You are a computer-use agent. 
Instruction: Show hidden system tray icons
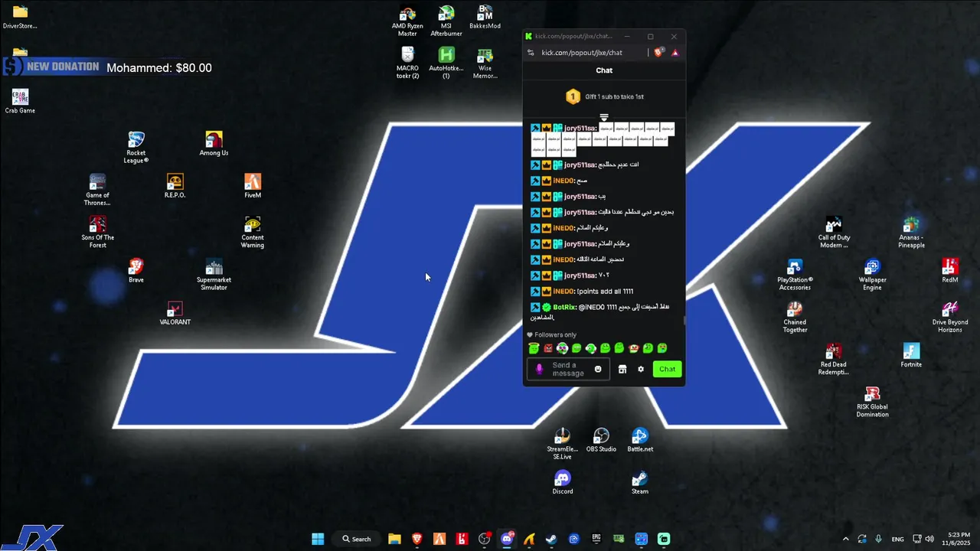pyautogui.click(x=845, y=539)
